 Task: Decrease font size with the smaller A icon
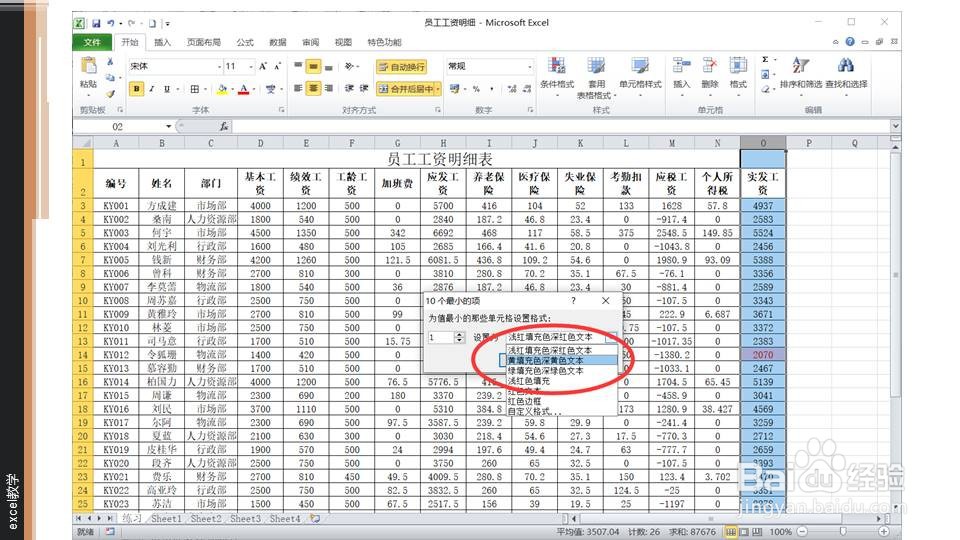277,66
